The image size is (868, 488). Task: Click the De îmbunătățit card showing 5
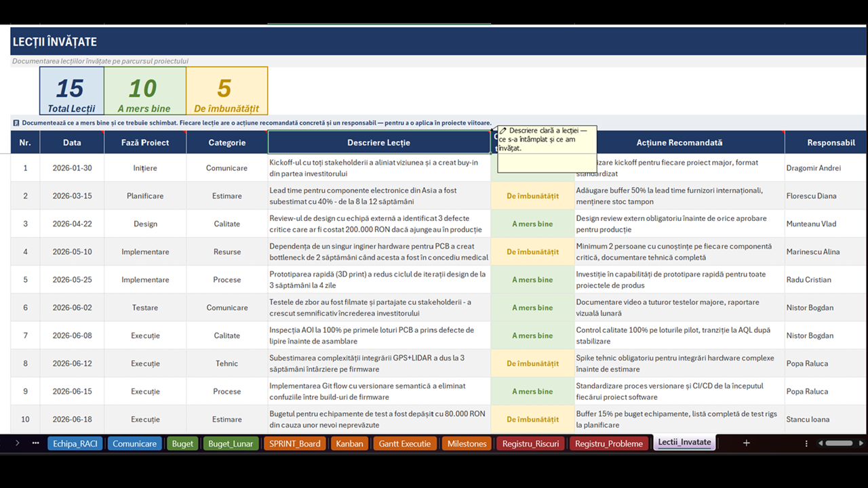(x=226, y=91)
